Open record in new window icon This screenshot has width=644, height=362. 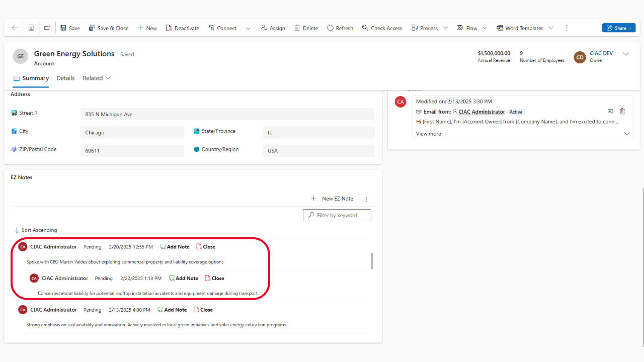[x=47, y=28]
